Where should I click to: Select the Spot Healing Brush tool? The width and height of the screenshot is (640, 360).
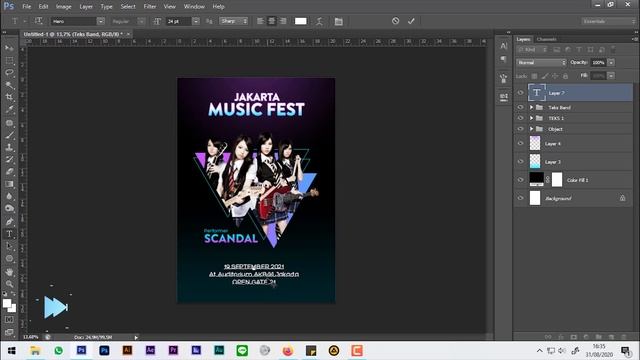pyautogui.click(x=9, y=122)
